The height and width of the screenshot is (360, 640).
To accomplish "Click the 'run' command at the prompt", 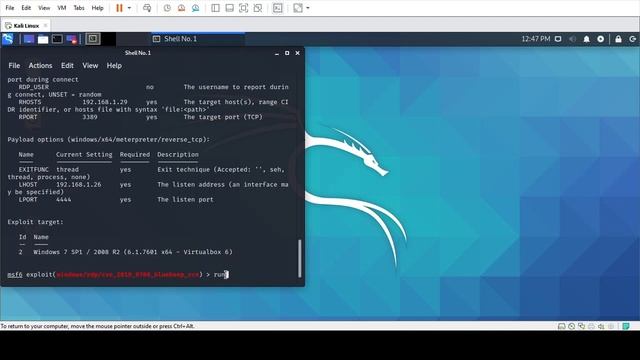I will [220, 274].
